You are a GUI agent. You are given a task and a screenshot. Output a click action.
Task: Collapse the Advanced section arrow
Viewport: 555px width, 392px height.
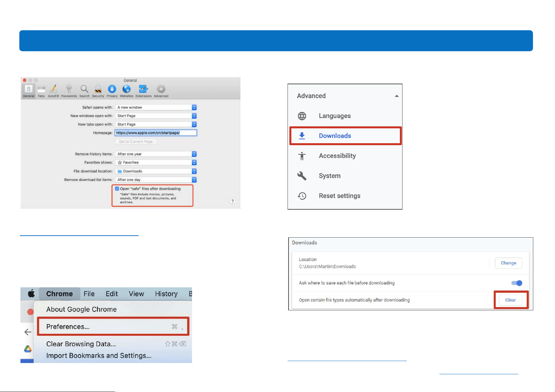click(x=397, y=96)
